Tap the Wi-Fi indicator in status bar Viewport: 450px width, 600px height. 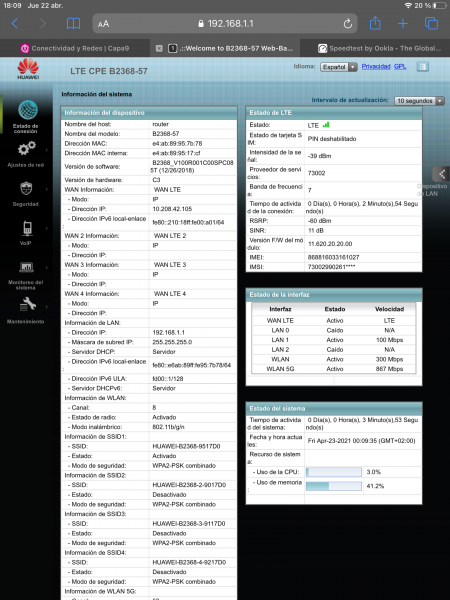(x=408, y=6)
